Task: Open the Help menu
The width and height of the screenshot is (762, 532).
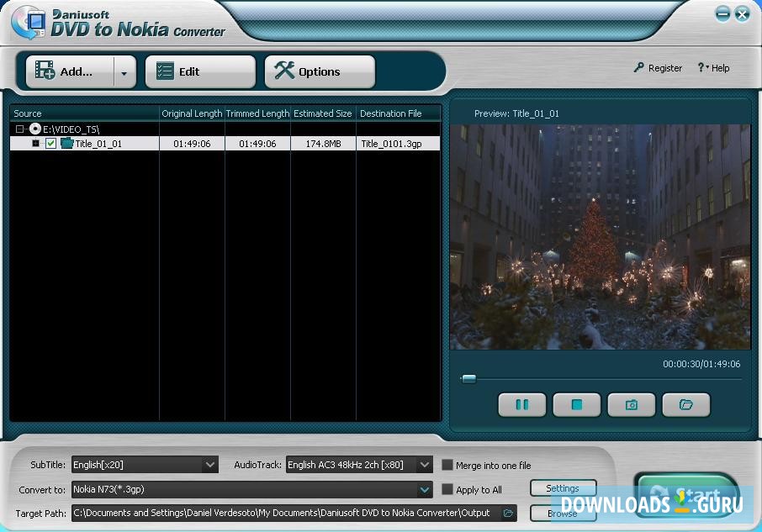Action: coord(713,68)
